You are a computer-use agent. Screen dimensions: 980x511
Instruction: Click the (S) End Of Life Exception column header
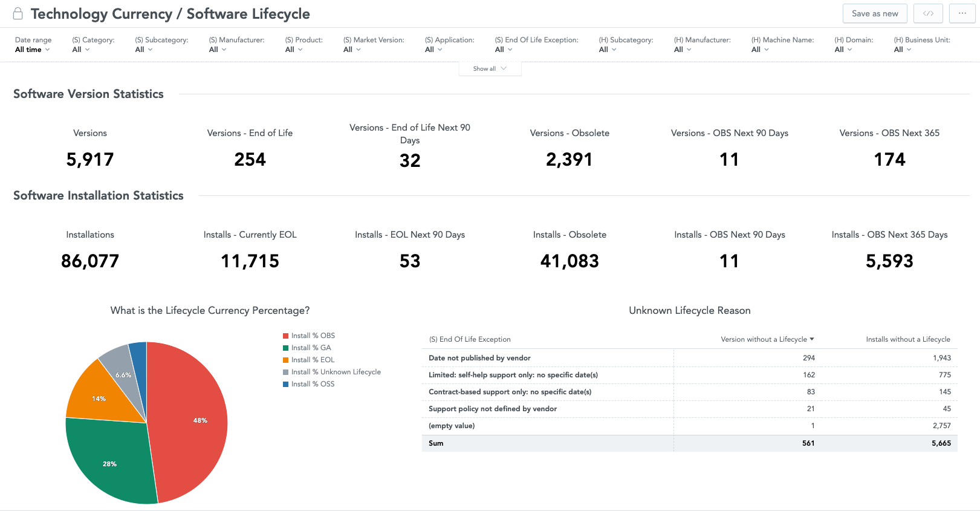point(470,339)
